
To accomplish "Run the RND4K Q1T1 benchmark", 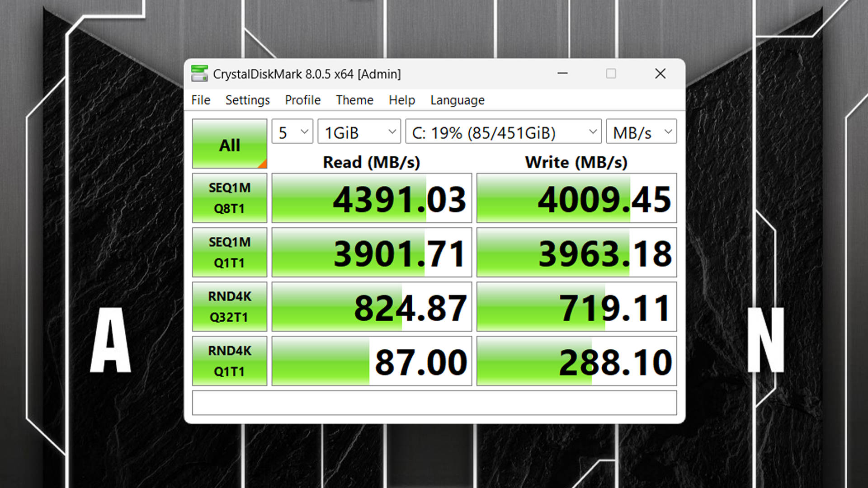I will [229, 361].
